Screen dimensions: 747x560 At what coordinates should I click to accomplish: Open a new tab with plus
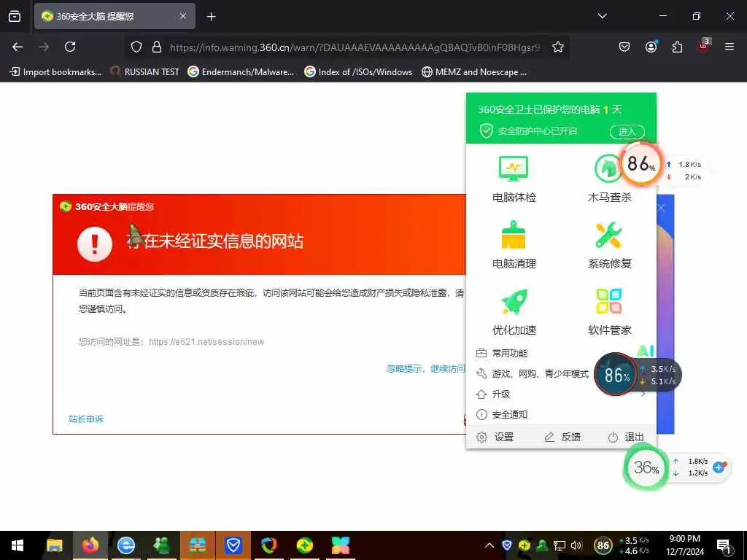click(212, 17)
